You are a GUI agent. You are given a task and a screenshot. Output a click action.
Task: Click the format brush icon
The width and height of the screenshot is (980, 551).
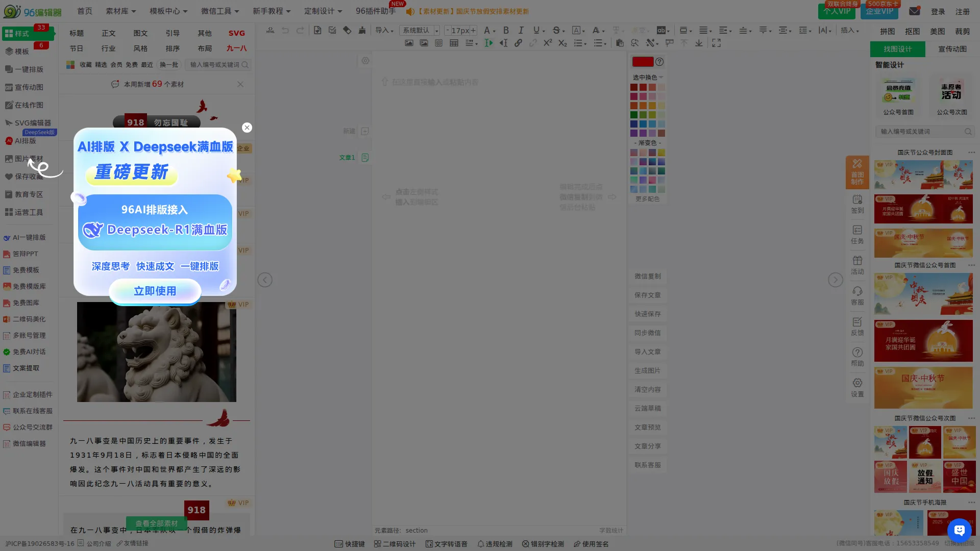362,30
